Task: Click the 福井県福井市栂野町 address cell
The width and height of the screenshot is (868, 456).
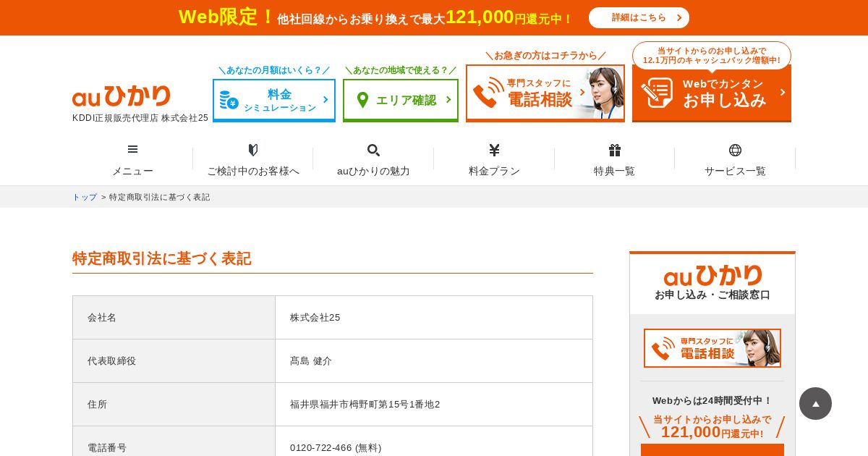Action: 434,404
